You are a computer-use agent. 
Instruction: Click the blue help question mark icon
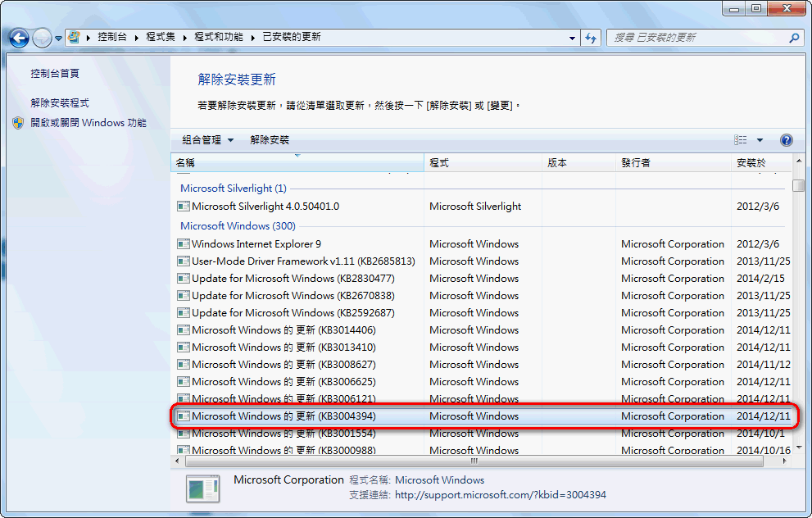786,140
